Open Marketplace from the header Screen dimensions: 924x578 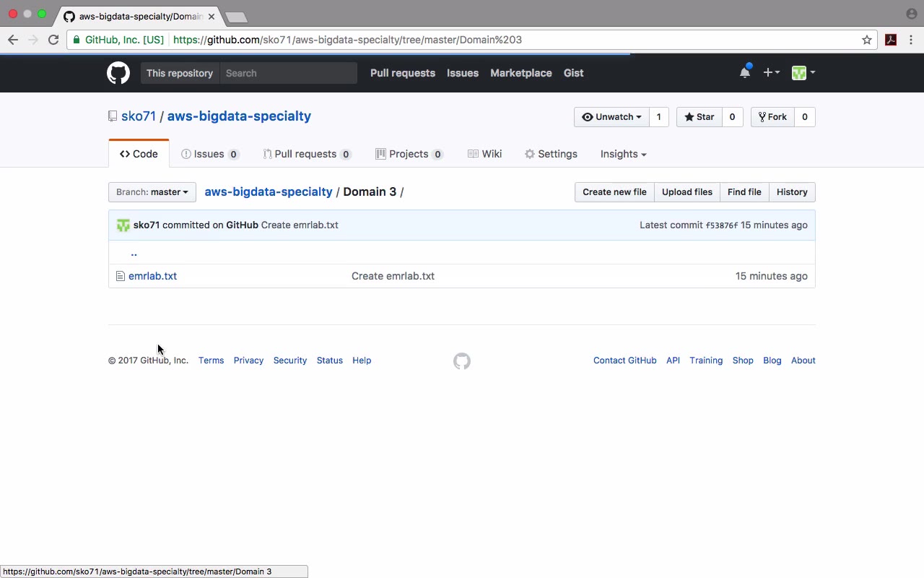(x=521, y=73)
